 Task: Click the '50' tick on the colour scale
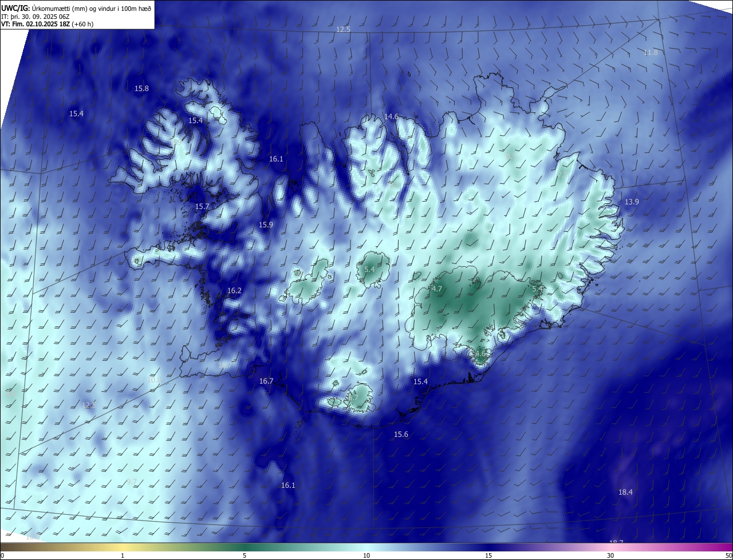[x=728, y=555]
